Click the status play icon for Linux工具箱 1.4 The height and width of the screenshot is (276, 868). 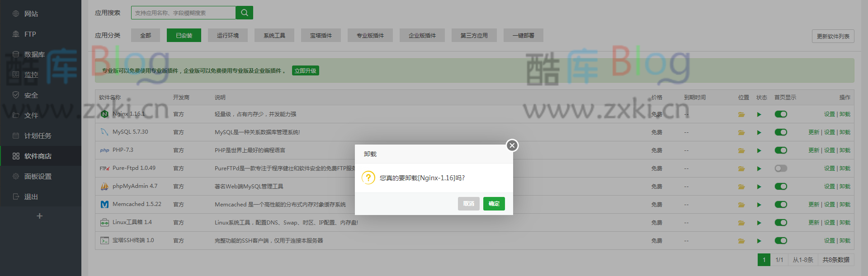759,223
